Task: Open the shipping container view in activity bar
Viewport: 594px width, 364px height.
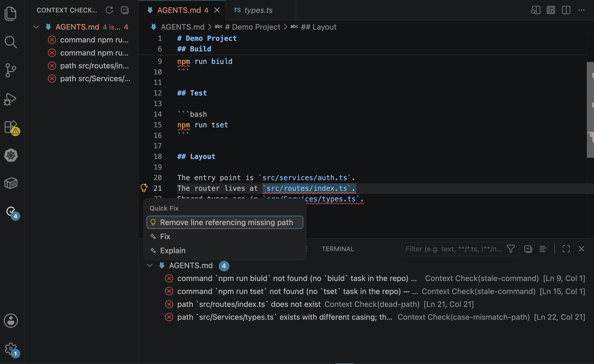Action: (11, 183)
